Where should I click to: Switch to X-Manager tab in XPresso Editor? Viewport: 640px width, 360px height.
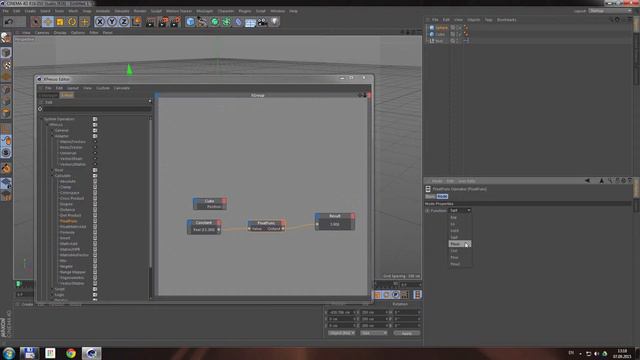tap(48, 95)
